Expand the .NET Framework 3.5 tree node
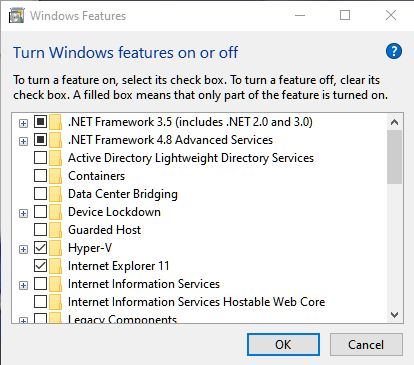 click(x=23, y=124)
